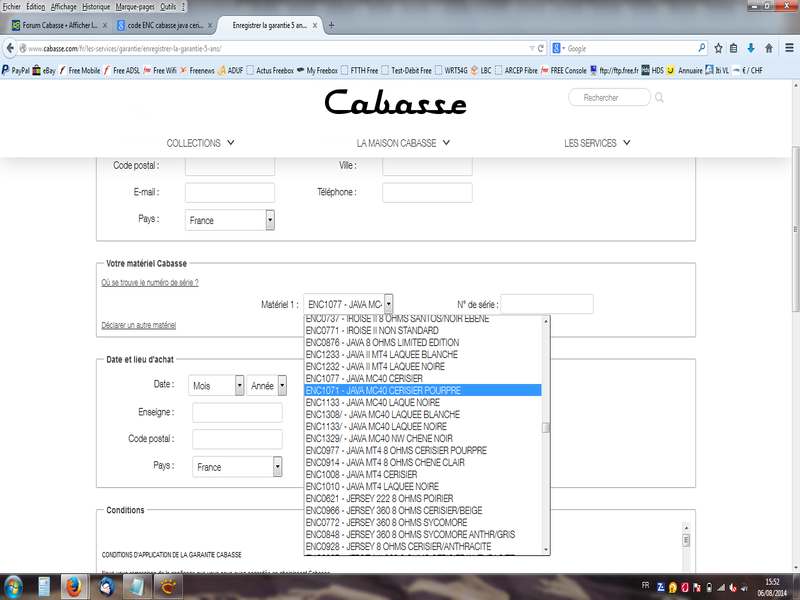Open the Pays France dropdown under purchase

(x=238, y=467)
